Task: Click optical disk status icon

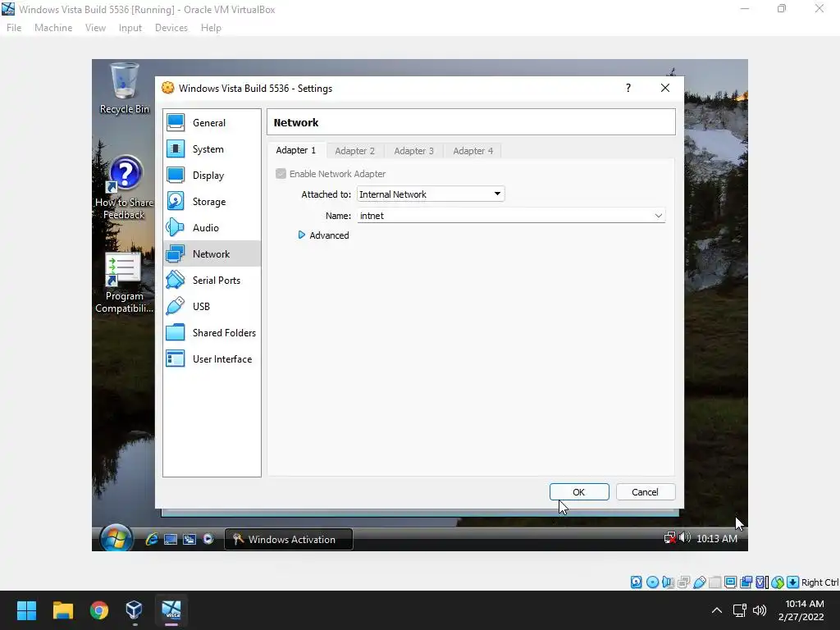Action: pos(652,582)
